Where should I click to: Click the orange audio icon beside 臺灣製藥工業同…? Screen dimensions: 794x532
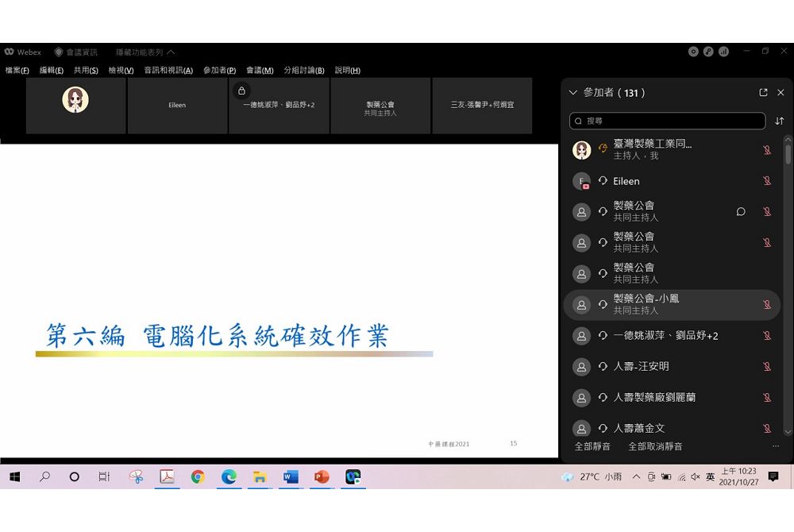click(x=603, y=148)
